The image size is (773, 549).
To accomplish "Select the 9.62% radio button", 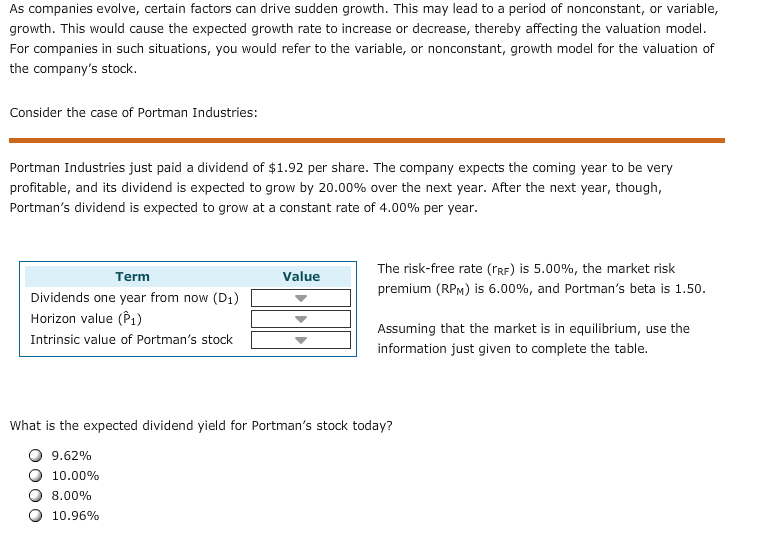I will point(35,455).
